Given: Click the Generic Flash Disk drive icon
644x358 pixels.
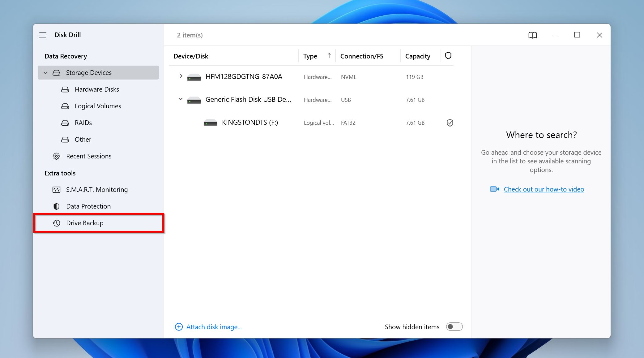Looking at the screenshot, I should coord(194,100).
